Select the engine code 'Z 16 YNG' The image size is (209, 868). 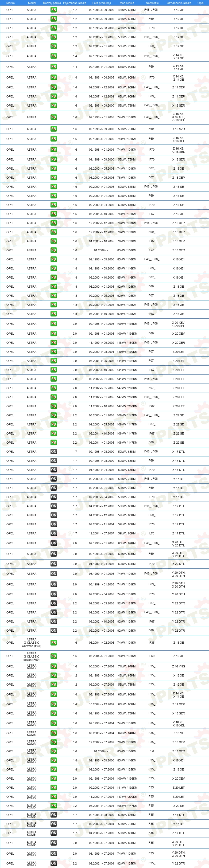[179, 667]
